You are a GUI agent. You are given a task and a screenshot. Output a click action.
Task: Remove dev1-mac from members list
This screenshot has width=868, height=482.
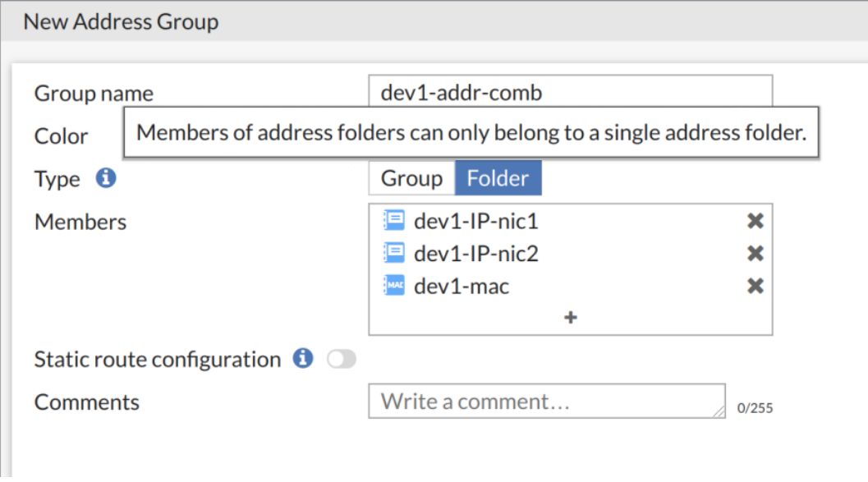coord(755,286)
